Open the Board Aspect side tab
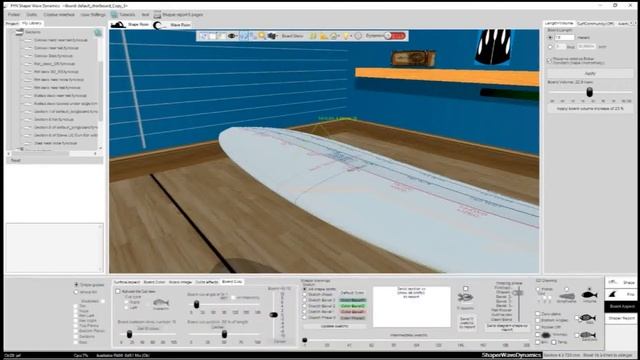 [621, 306]
